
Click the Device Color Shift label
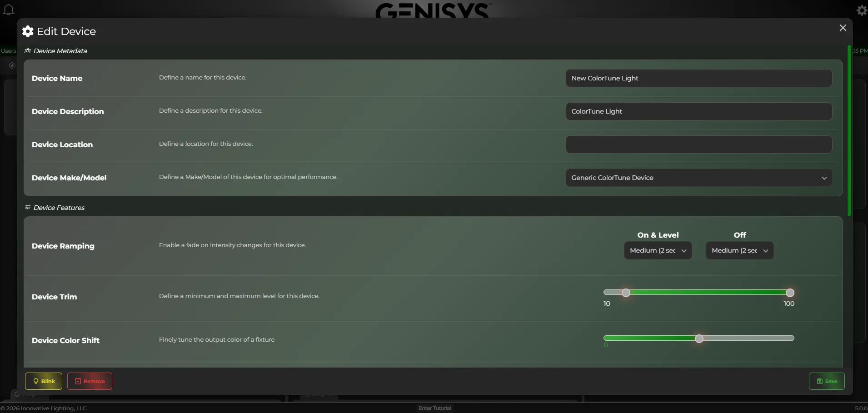point(65,340)
